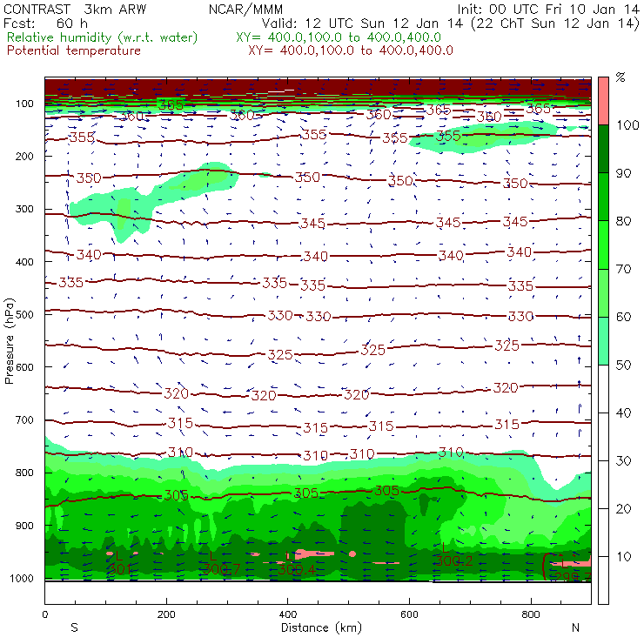This screenshot has height=644, width=644.
Task: Click the 50 label beside the colorbar
Action: tap(624, 365)
